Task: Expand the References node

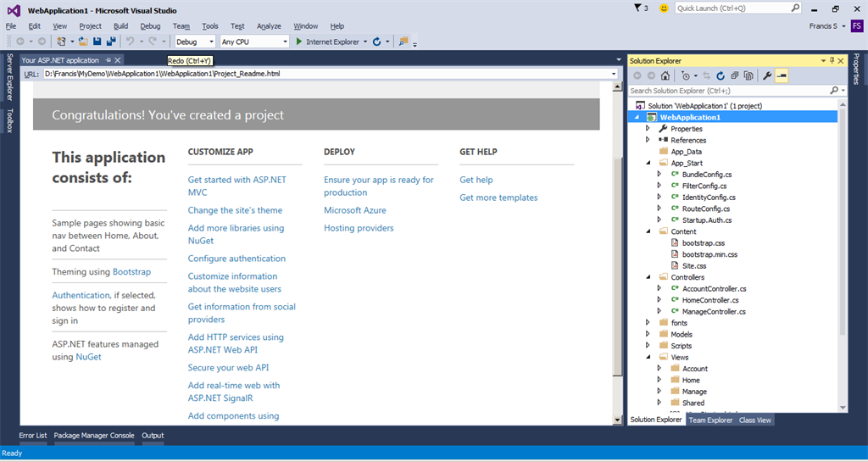Action: coord(648,140)
